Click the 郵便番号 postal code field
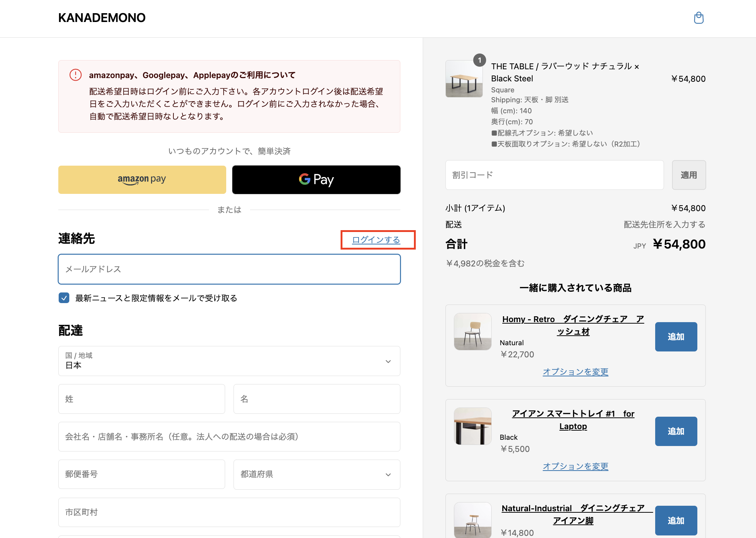Screen dimensions: 756x538 click(x=142, y=475)
